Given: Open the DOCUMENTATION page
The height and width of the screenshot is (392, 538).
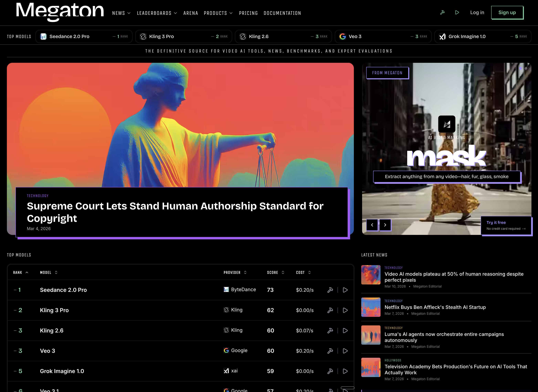Looking at the screenshot, I should tap(282, 13).
